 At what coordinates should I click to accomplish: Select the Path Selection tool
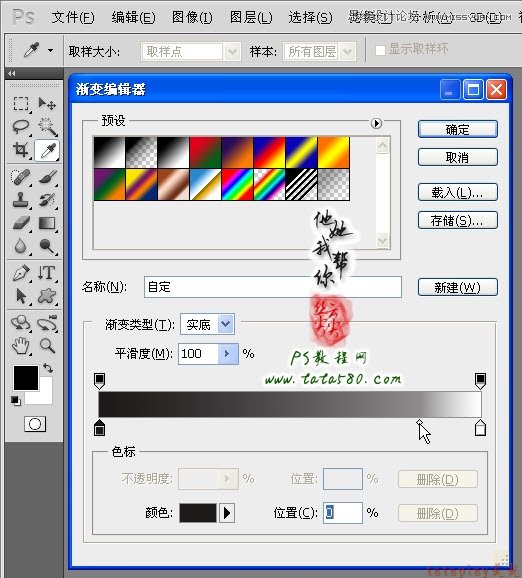point(21,296)
